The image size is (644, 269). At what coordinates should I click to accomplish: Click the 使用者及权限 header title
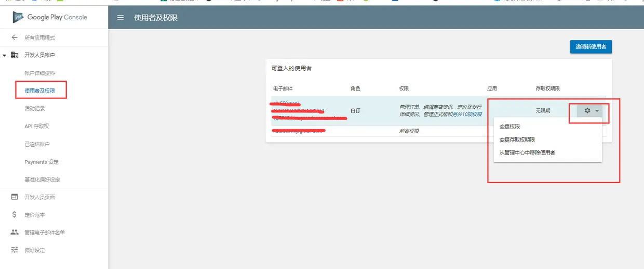tap(156, 18)
